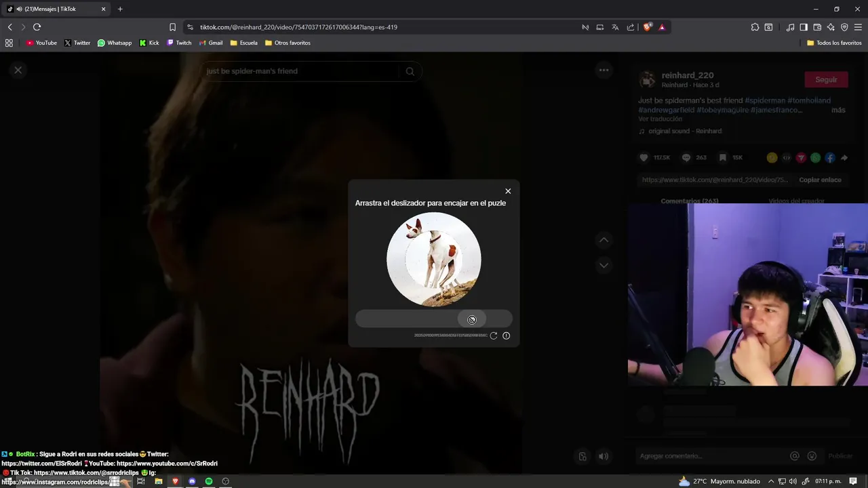Screen dimensions: 868x488
Task: Open the three-dots more options menu
Action: (604, 70)
